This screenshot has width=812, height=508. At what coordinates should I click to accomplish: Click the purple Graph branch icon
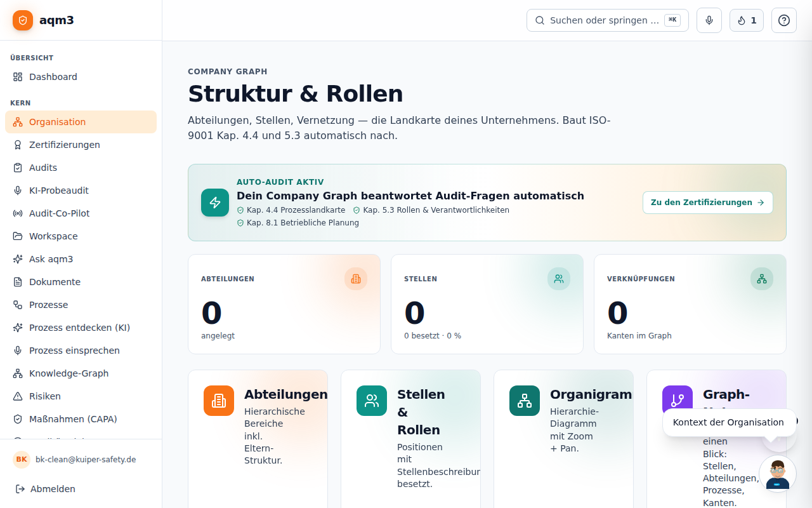678,401
